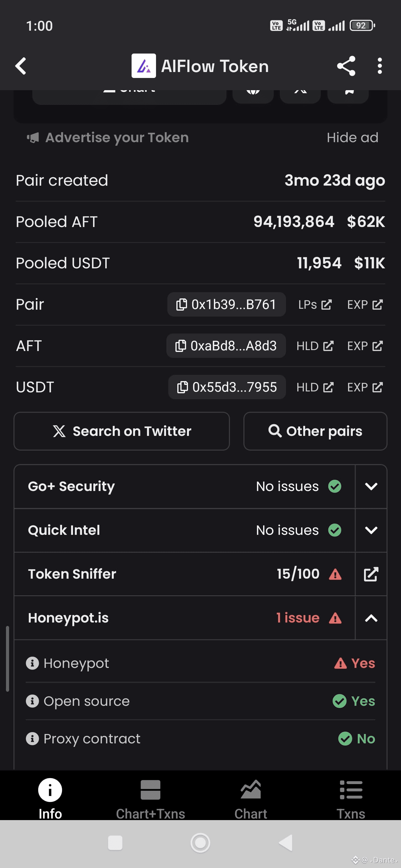Screen dimensions: 401x868
Task: Hide the advertisement
Action: click(352, 137)
